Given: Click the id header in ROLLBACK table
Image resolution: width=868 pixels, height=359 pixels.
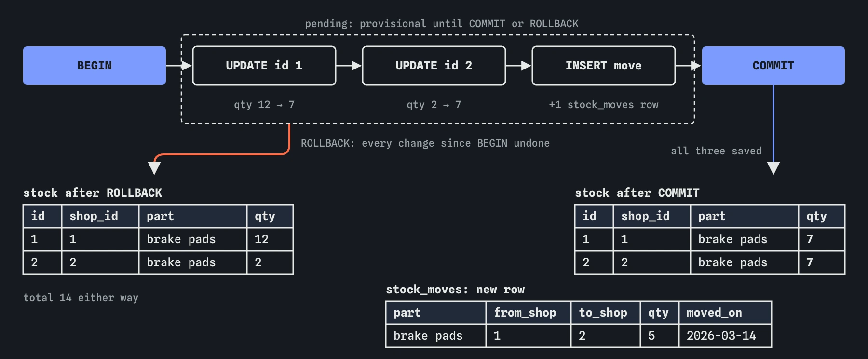Looking at the screenshot, I should (42, 216).
